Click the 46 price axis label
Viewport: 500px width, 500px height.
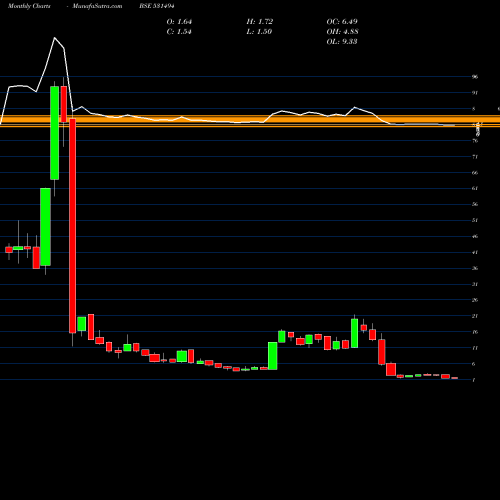pyautogui.click(x=475, y=236)
